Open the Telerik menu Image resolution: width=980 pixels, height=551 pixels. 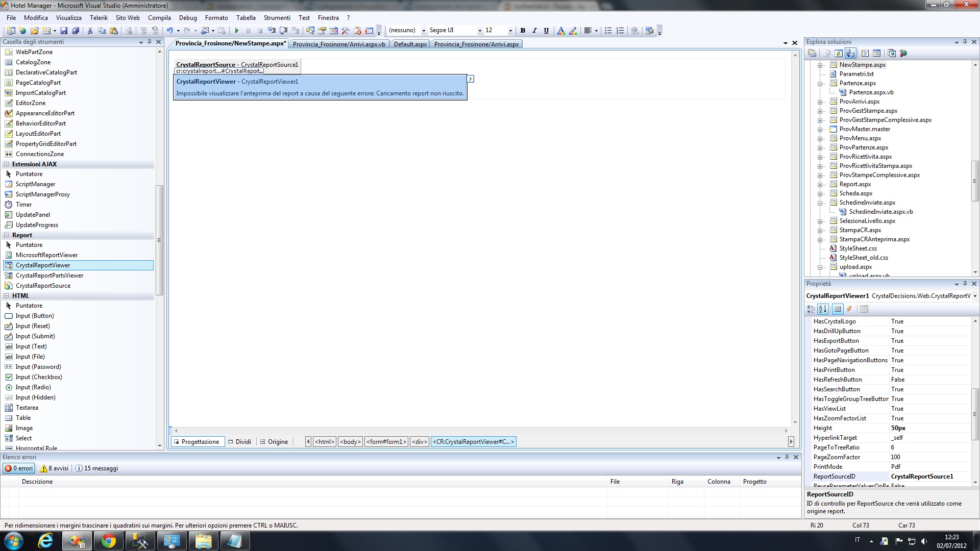99,18
